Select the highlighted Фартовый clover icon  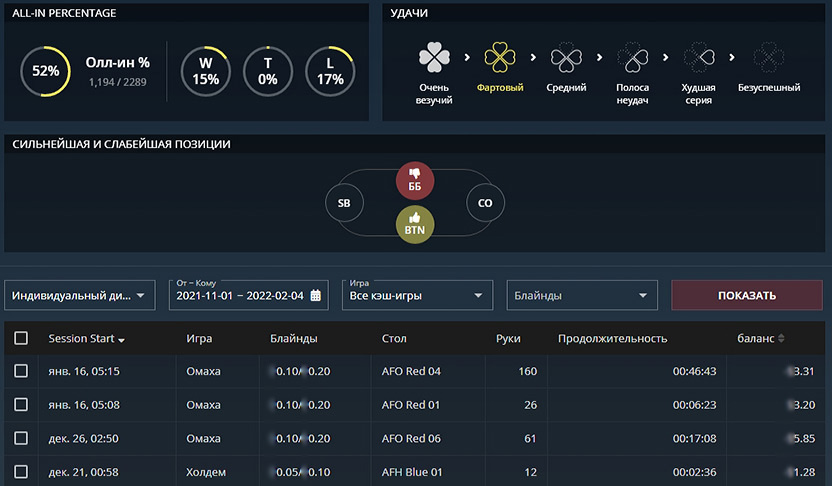500,58
